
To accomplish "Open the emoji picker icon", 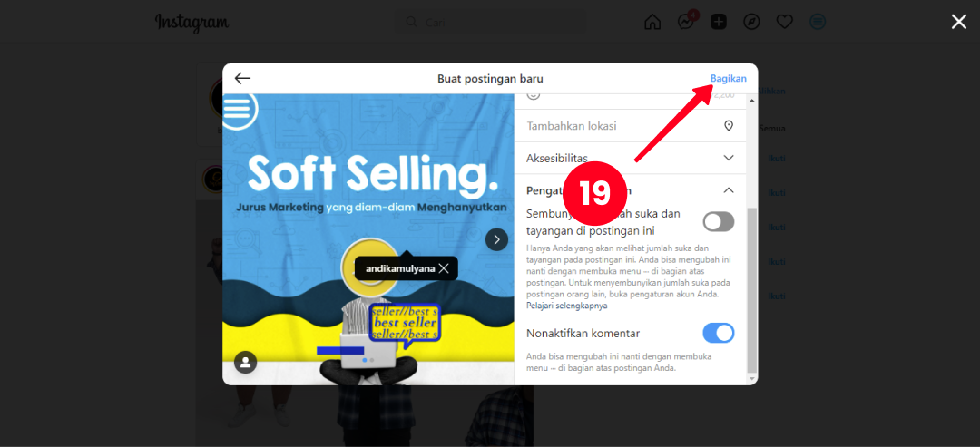I will [x=534, y=96].
